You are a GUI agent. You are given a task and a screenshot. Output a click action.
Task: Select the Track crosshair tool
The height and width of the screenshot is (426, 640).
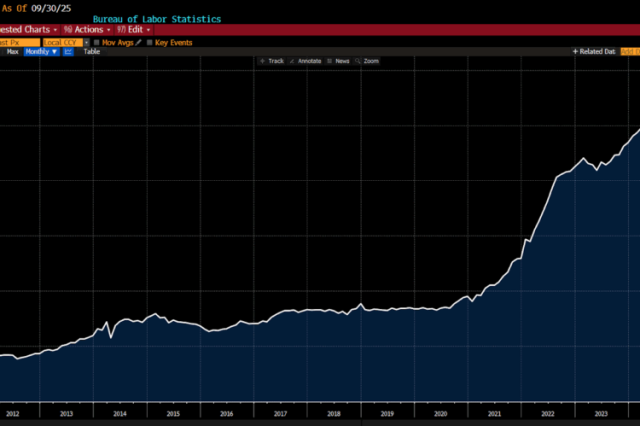point(271,61)
